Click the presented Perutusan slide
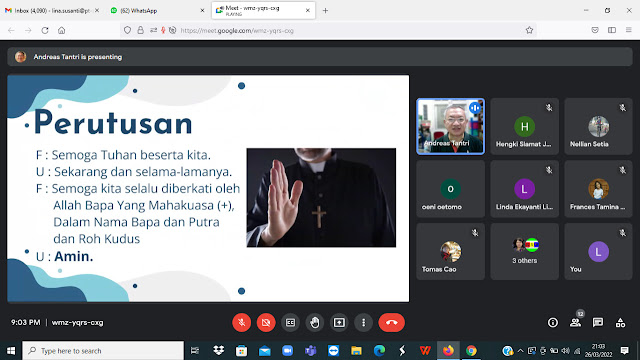 tap(208, 189)
